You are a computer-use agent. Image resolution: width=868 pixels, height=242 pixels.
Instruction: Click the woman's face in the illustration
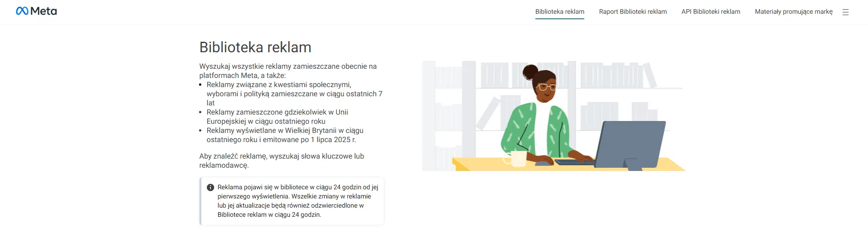coord(545,87)
